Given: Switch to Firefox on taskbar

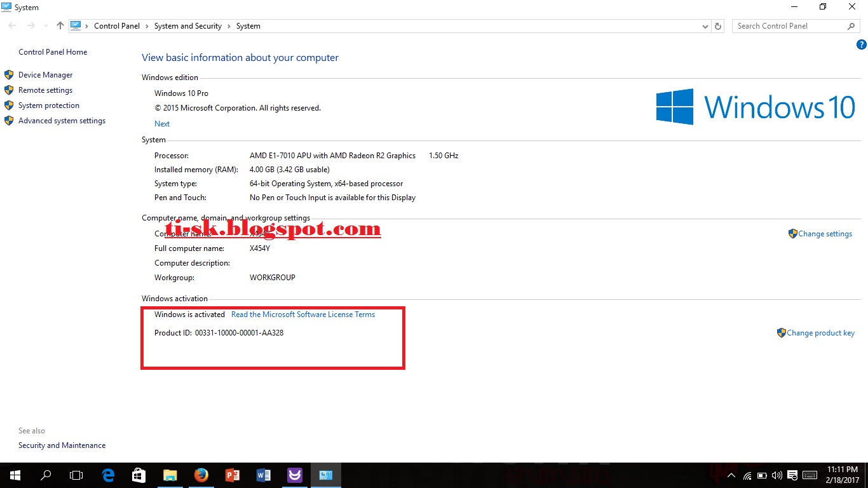Looking at the screenshot, I should 201,475.
